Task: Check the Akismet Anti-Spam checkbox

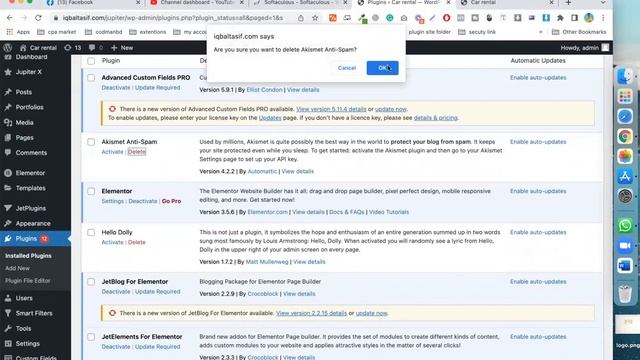Action: click(91, 142)
